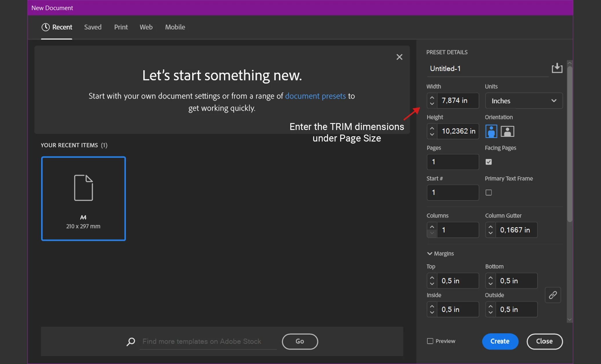601x364 pixels.
Task: Click the save document preset icon
Action: coord(557,68)
